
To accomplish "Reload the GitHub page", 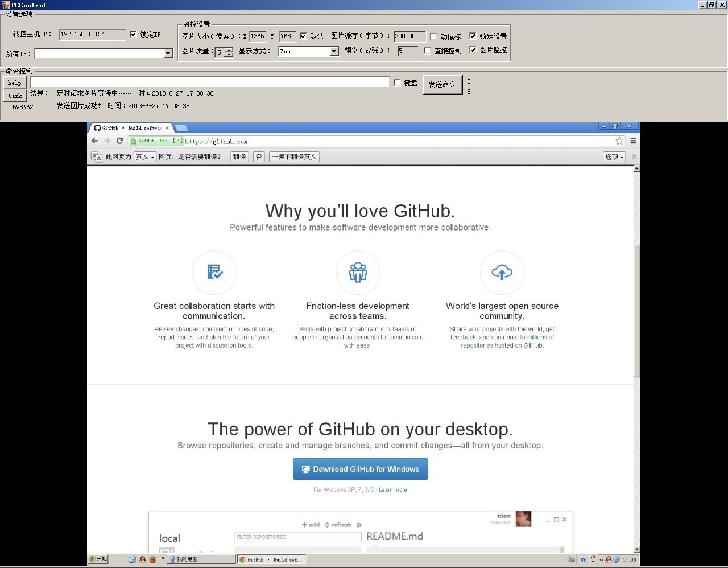I will click(x=119, y=141).
